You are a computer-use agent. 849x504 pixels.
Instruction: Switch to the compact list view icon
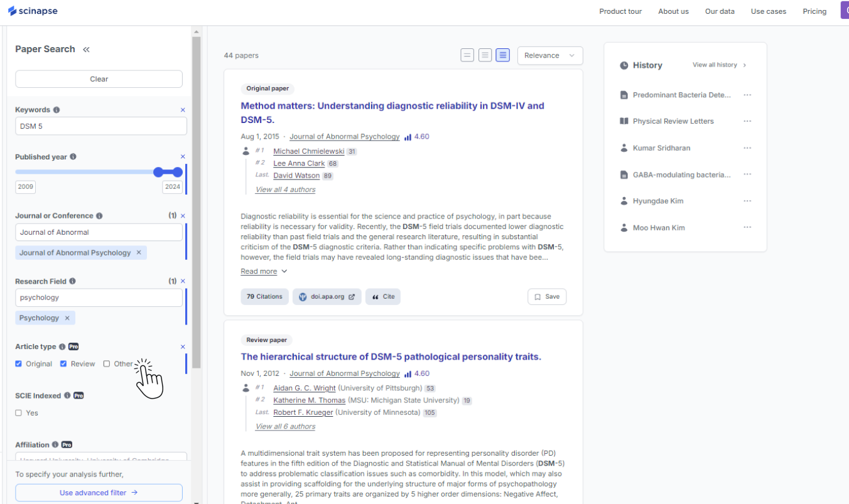(467, 55)
